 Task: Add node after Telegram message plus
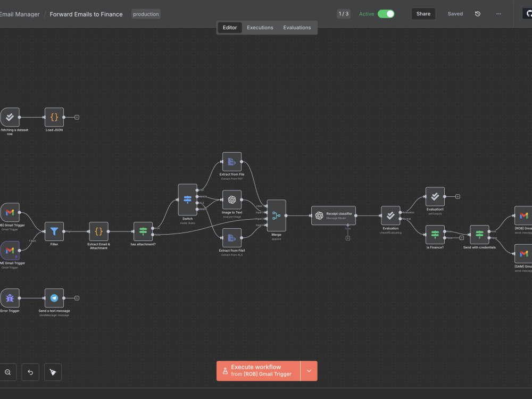click(77, 298)
